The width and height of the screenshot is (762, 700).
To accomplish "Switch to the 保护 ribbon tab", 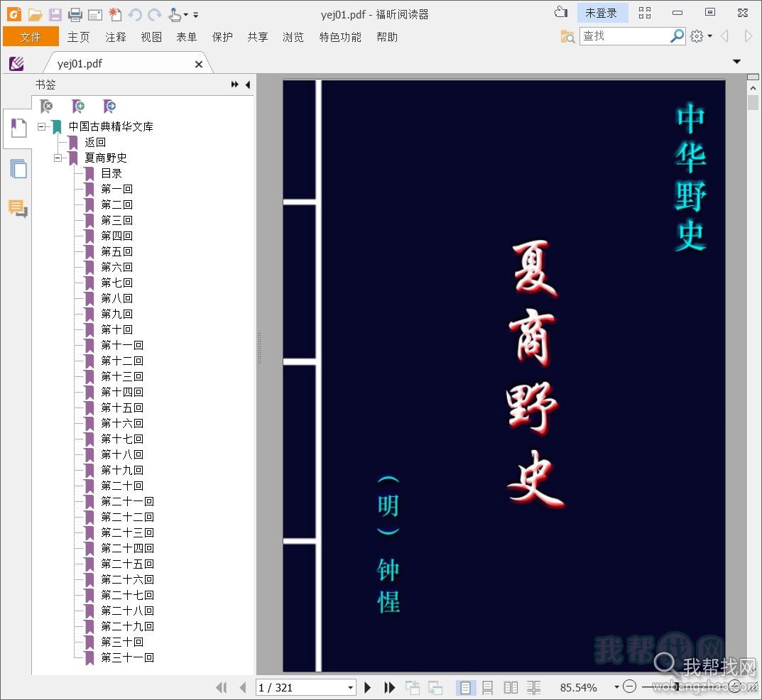I will [x=222, y=37].
